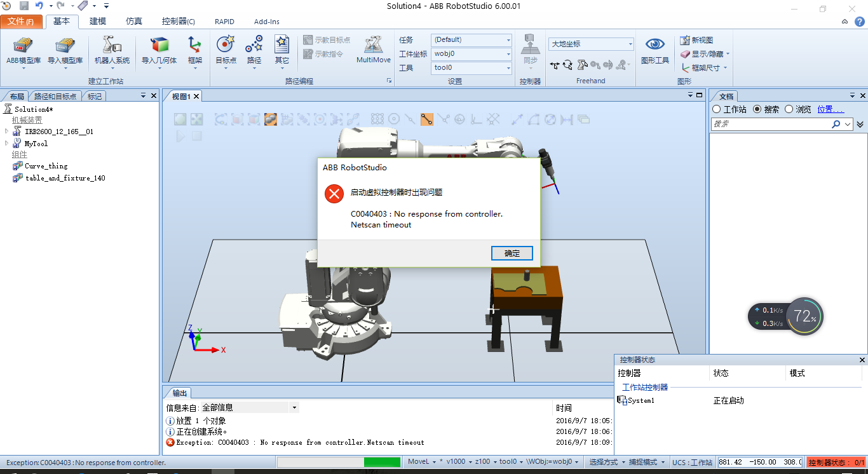
Task: Switch to the RAPID ribbon tab
Action: pyautogui.click(x=224, y=21)
